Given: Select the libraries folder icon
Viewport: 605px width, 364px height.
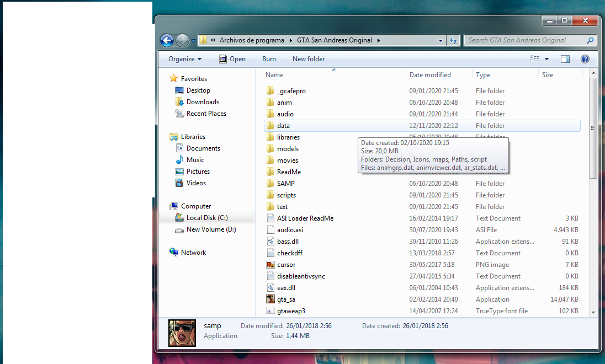Looking at the screenshot, I should (270, 137).
